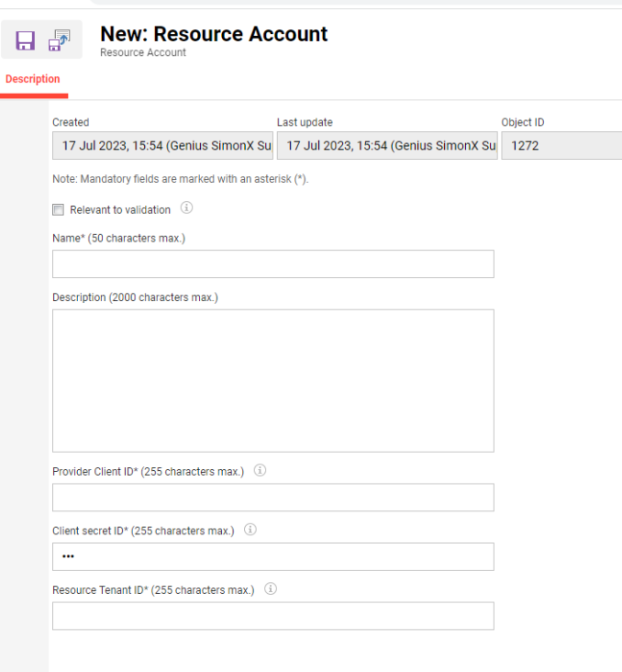View info icon for Resource Tenant ID
The height and width of the screenshot is (672, 622).
271,589
